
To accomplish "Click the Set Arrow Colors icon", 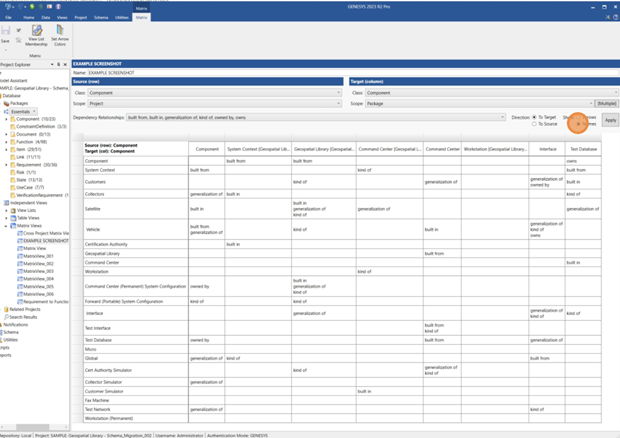I will pos(60,35).
